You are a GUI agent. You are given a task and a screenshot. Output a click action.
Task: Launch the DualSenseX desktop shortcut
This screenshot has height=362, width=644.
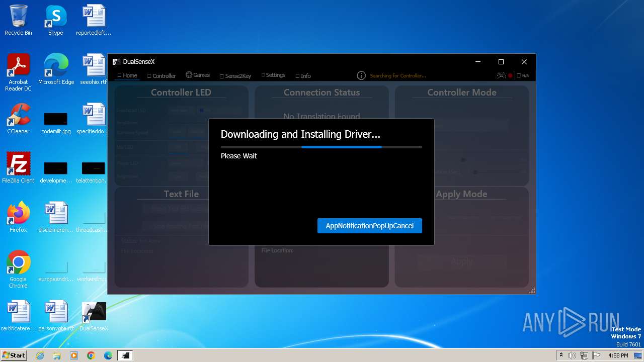point(94,316)
